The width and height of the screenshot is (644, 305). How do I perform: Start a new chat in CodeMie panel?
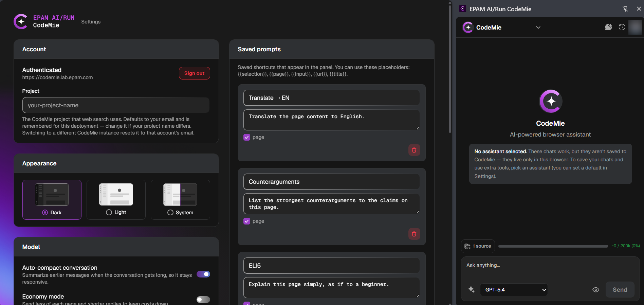click(x=608, y=27)
